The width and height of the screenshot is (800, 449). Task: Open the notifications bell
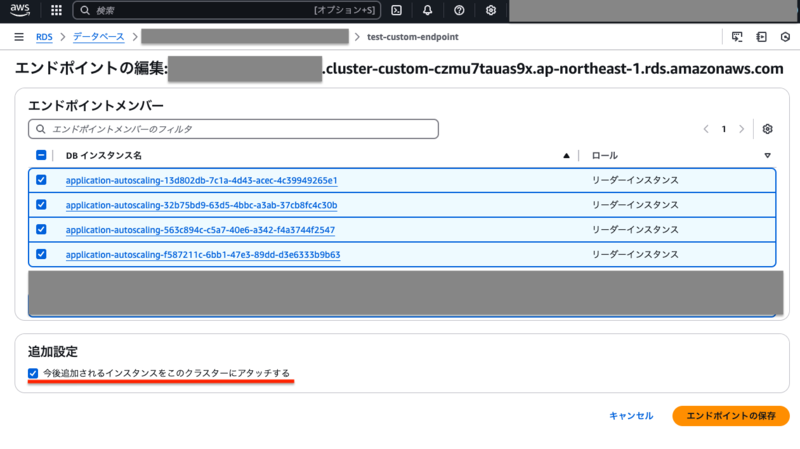pyautogui.click(x=428, y=10)
